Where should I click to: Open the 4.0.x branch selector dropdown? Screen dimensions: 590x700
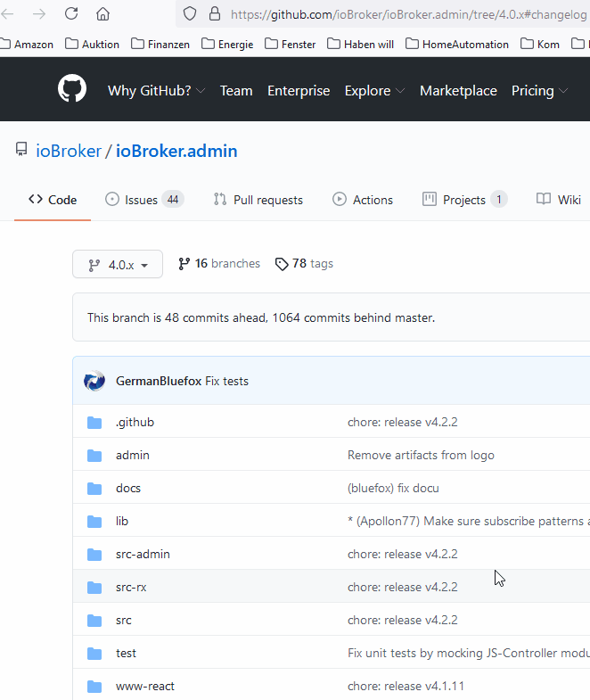(118, 264)
